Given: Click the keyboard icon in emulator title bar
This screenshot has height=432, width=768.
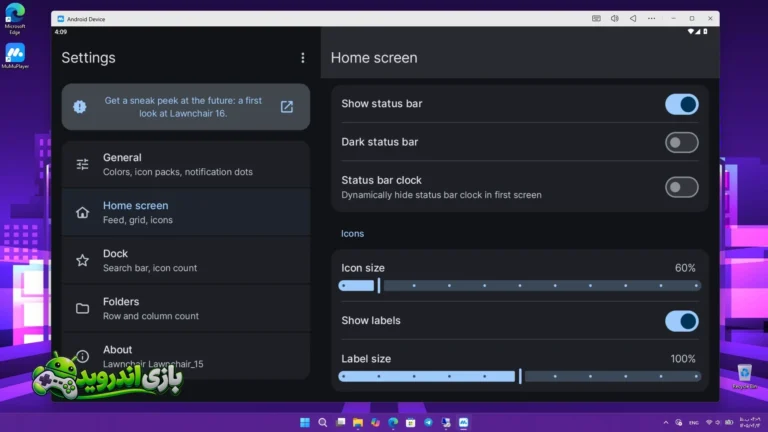Looking at the screenshot, I should point(596,19).
